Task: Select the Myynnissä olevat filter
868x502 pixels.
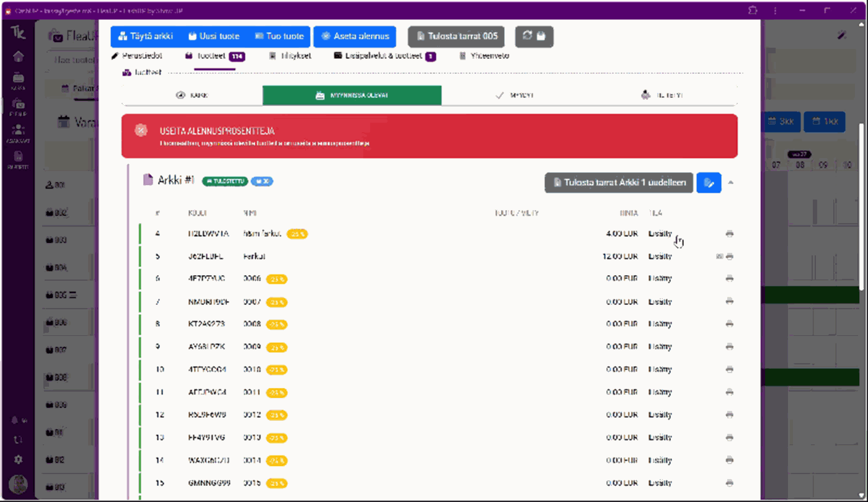Action: pyautogui.click(x=352, y=95)
